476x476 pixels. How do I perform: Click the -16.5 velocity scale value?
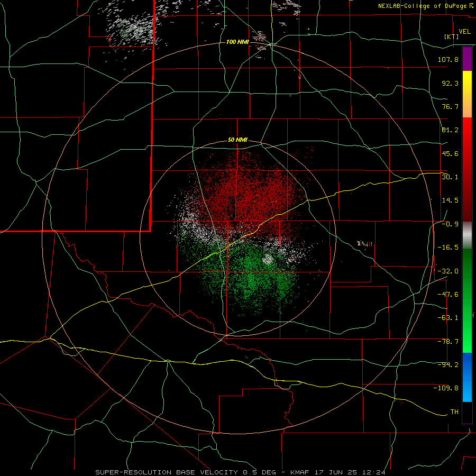pos(448,248)
